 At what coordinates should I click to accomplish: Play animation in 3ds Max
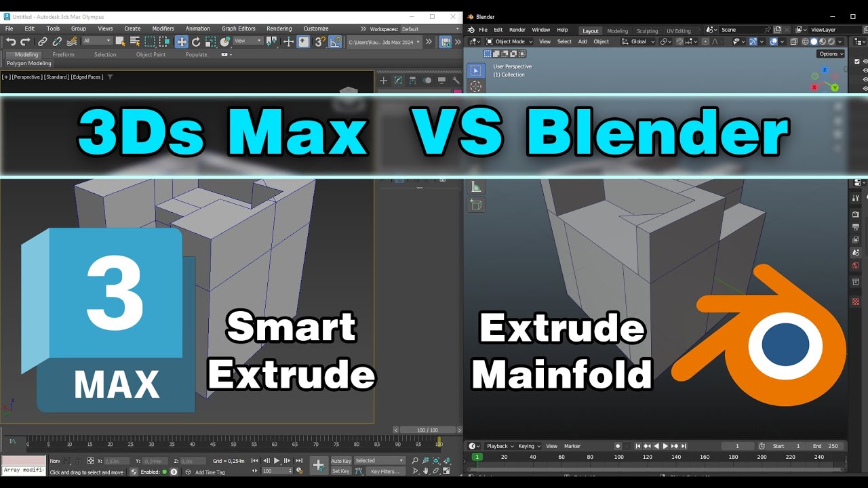click(277, 461)
